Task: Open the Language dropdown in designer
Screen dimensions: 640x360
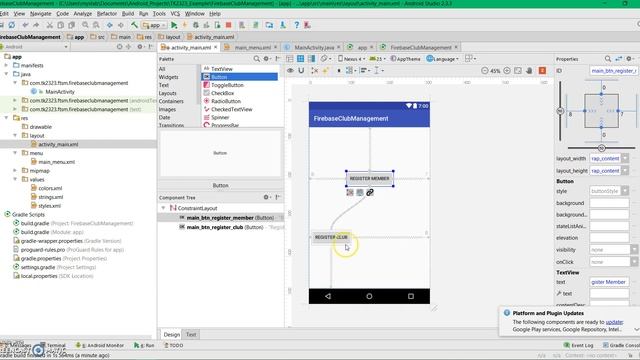Action: (442, 59)
